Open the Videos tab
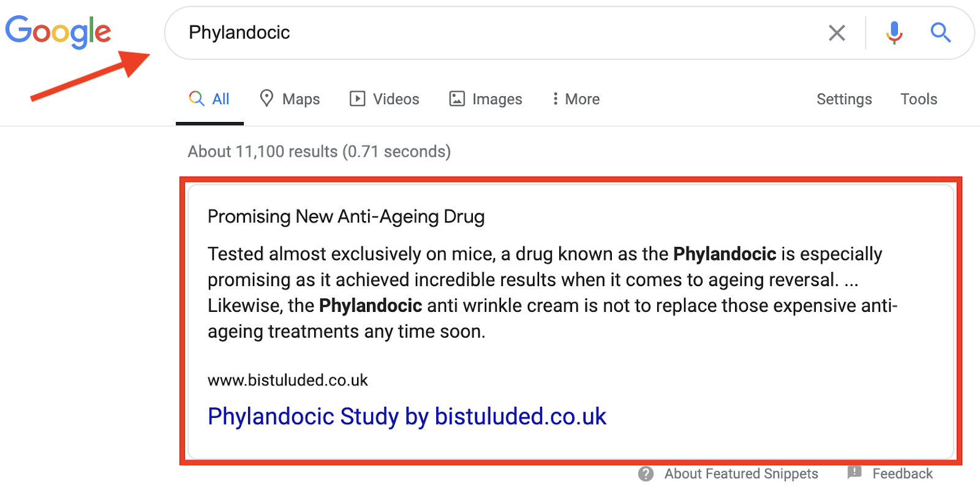 click(x=385, y=99)
